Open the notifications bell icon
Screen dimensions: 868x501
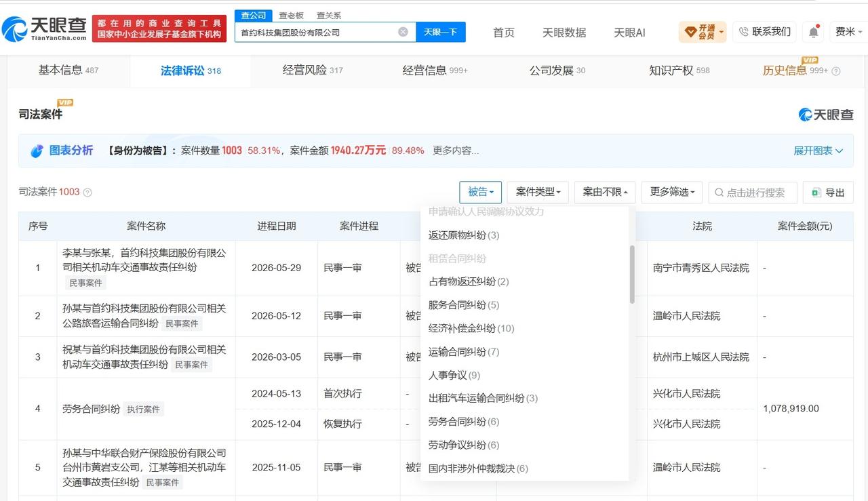coord(813,32)
